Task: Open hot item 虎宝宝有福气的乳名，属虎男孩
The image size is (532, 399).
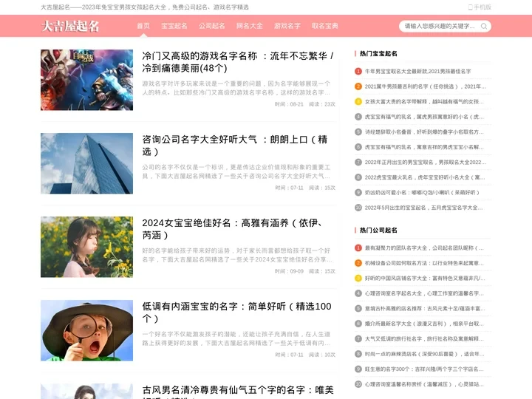Action: [x=424, y=117]
